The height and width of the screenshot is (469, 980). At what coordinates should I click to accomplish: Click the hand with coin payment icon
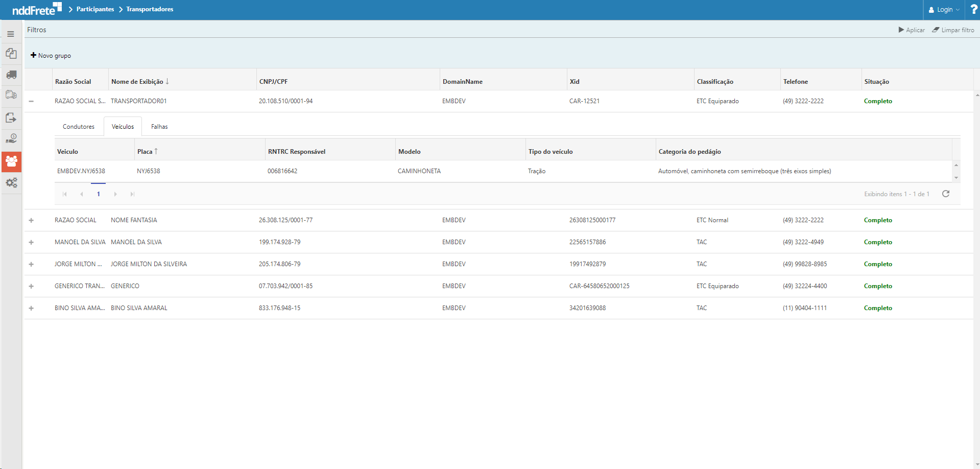pyautogui.click(x=11, y=138)
